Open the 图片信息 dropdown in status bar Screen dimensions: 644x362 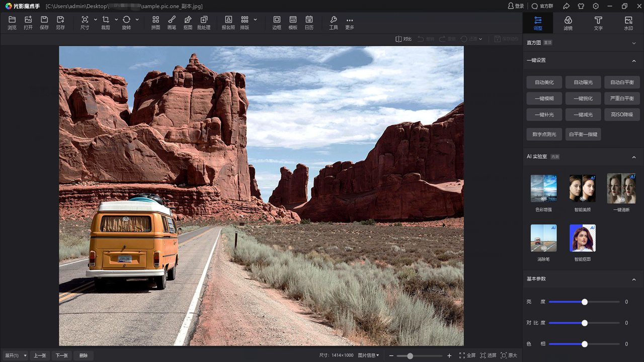tap(369, 355)
